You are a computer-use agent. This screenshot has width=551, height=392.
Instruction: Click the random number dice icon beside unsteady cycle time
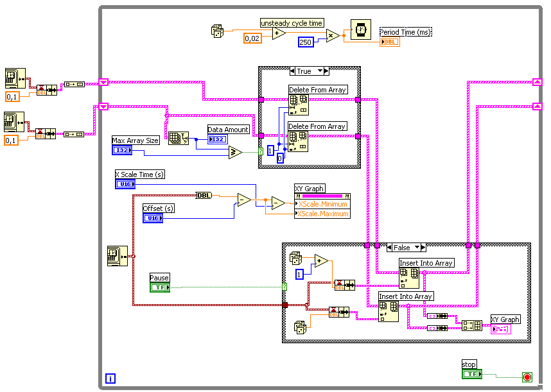click(217, 31)
